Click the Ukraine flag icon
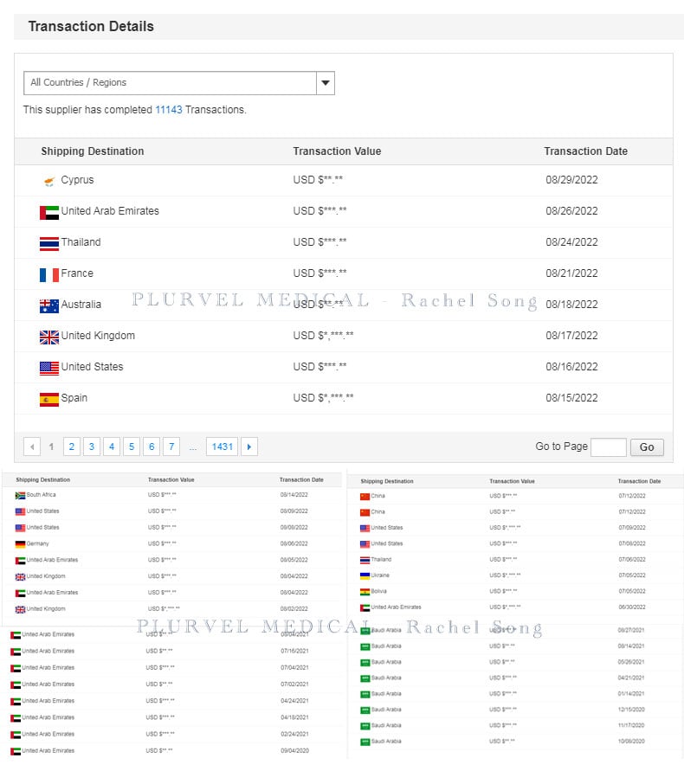Screen dimensions: 684x784 (x=365, y=576)
